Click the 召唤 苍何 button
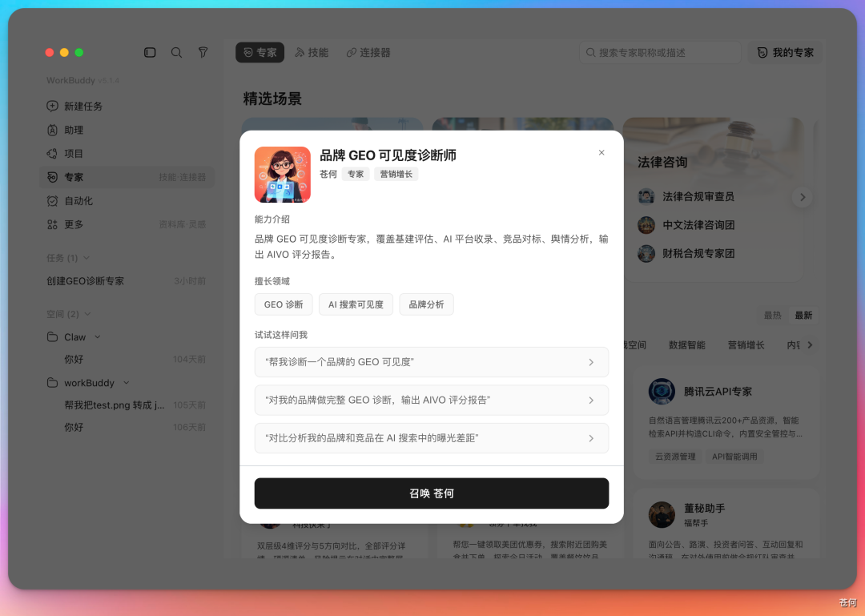The image size is (865, 616). point(432,493)
